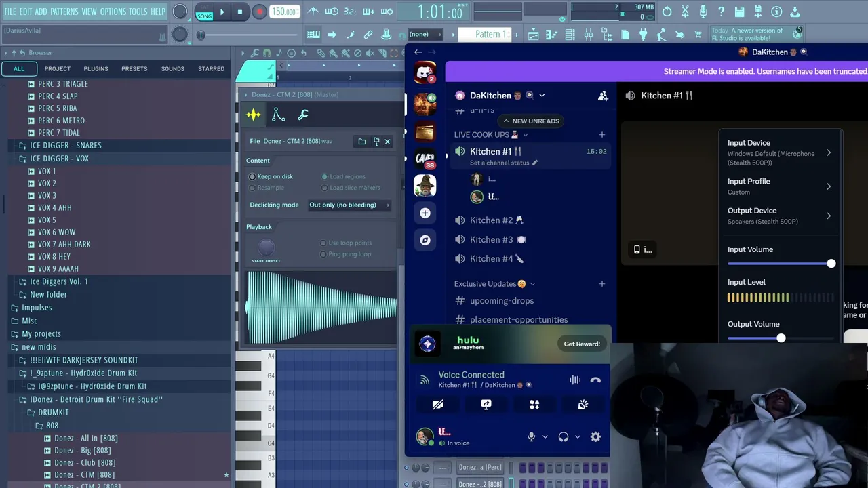Open Discord soundboard icon
The width and height of the screenshot is (868, 488).
coord(583,405)
